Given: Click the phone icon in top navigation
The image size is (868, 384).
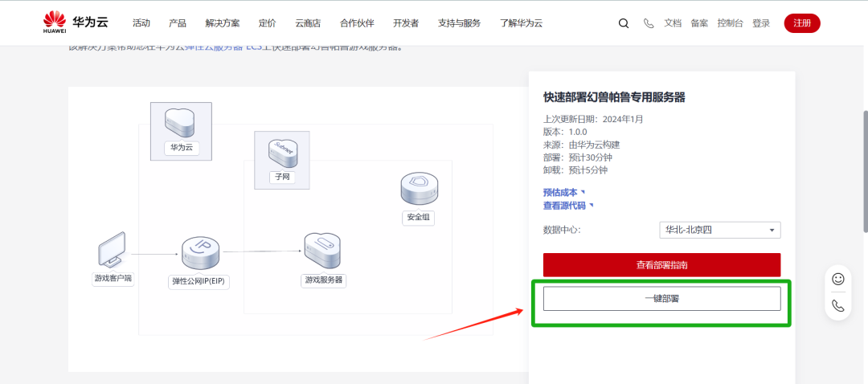Looking at the screenshot, I should [649, 23].
